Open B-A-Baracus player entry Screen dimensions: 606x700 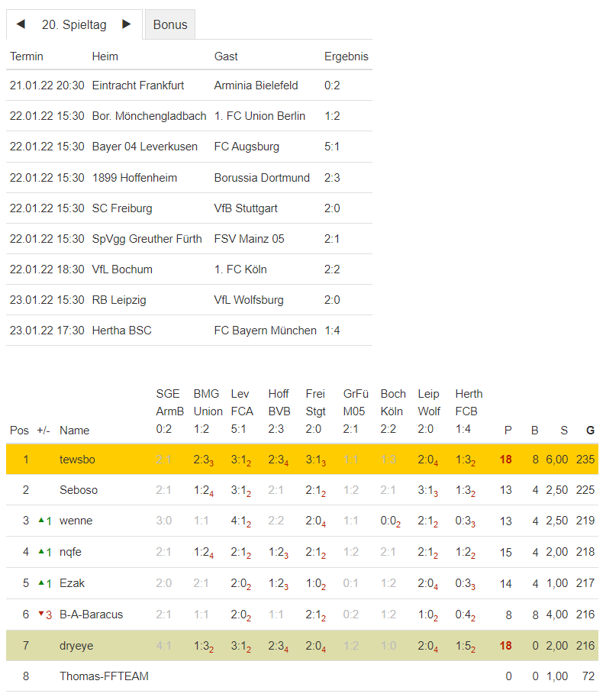click(91, 615)
